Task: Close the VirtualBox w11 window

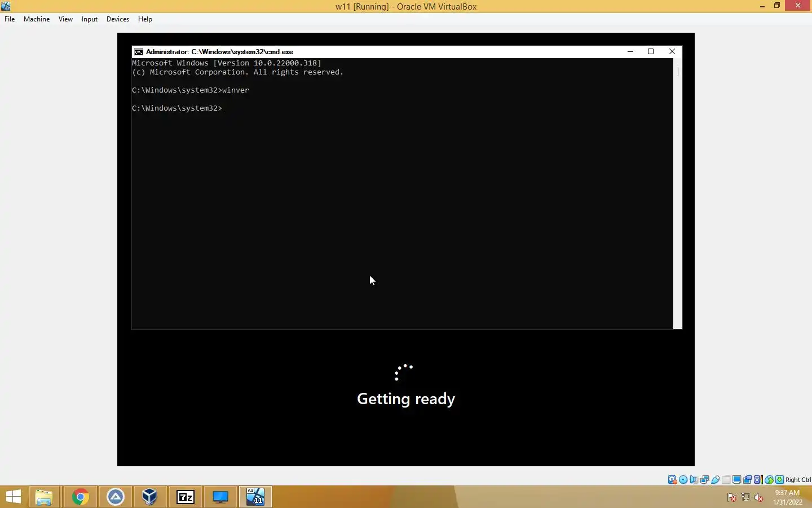Action: (x=797, y=6)
